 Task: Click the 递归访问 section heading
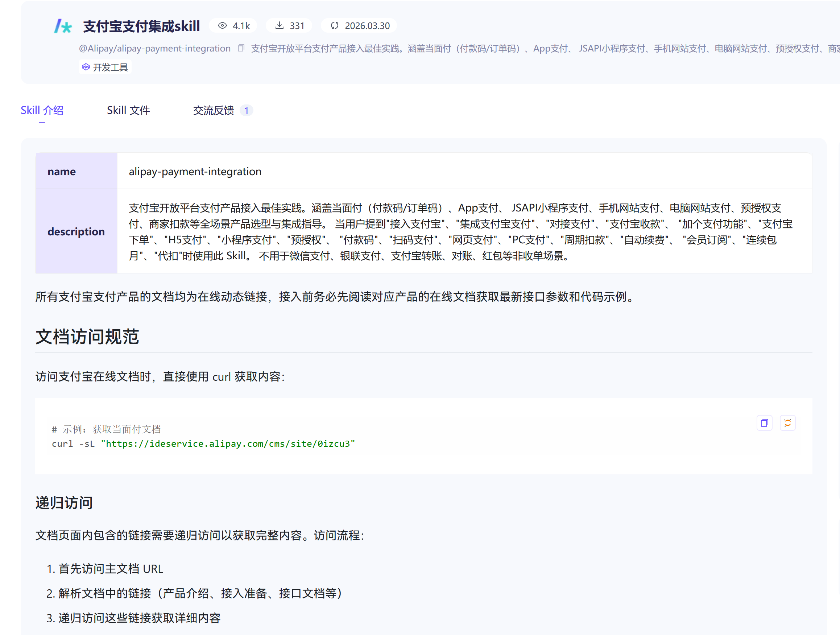(x=64, y=503)
